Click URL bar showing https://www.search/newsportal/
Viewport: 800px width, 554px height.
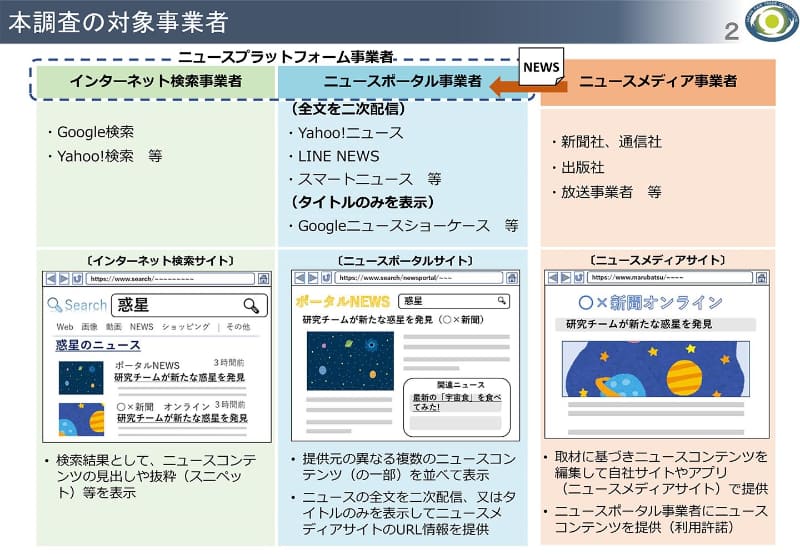(419, 278)
